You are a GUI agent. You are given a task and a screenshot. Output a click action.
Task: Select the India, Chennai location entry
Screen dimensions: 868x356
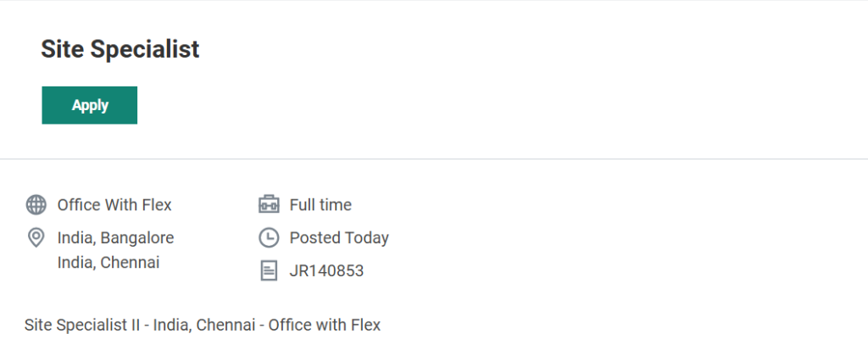click(x=108, y=262)
